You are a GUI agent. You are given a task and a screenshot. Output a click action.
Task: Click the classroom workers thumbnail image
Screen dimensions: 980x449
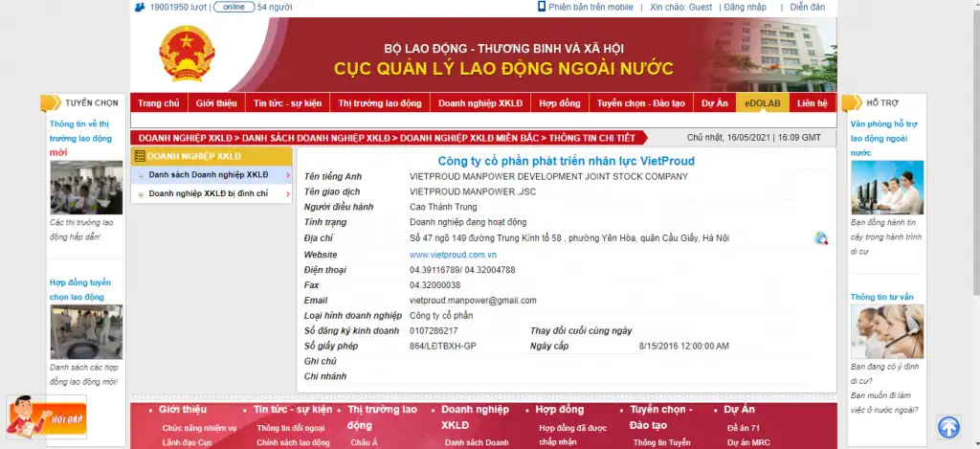point(86,188)
